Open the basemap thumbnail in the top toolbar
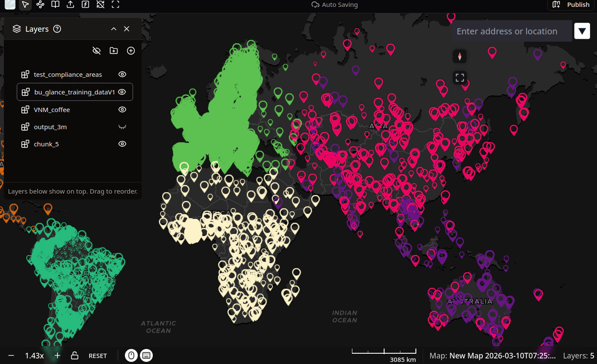Image resolution: width=597 pixels, height=364 pixels. (x=10, y=5)
